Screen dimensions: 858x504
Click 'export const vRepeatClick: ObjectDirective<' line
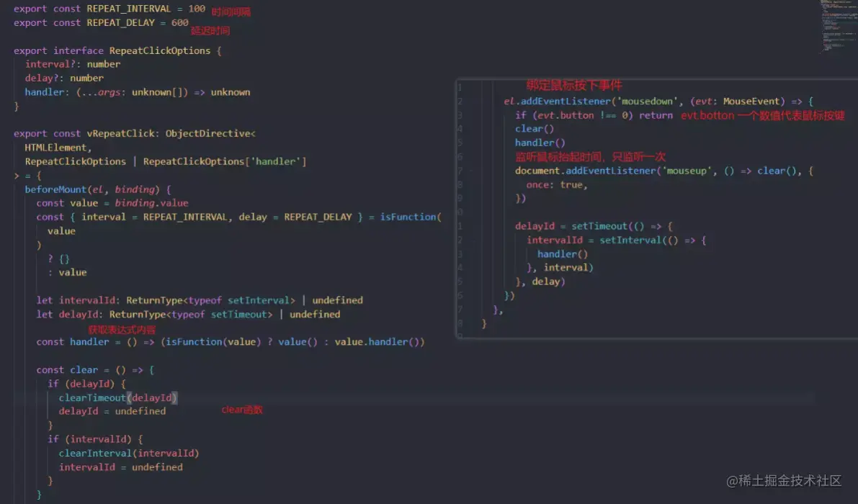click(x=135, y=134)
